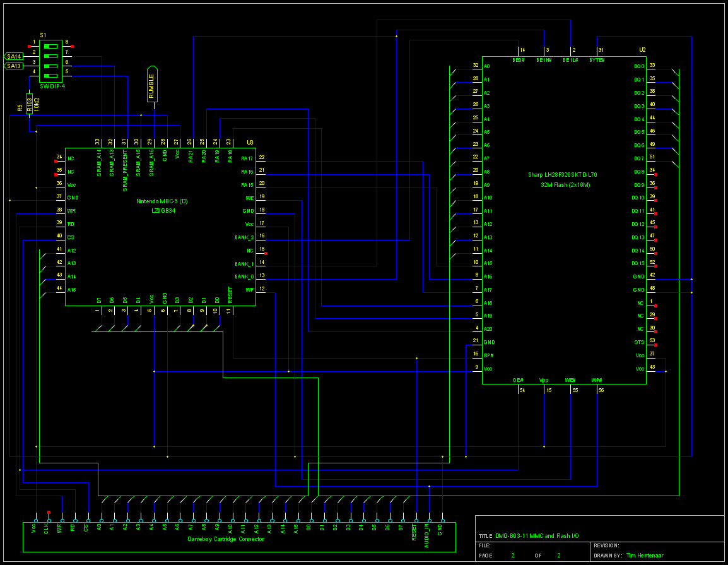Select the SA13 off-page port symbol
This screenshot has height=565, width=728.
click(13, 66)
